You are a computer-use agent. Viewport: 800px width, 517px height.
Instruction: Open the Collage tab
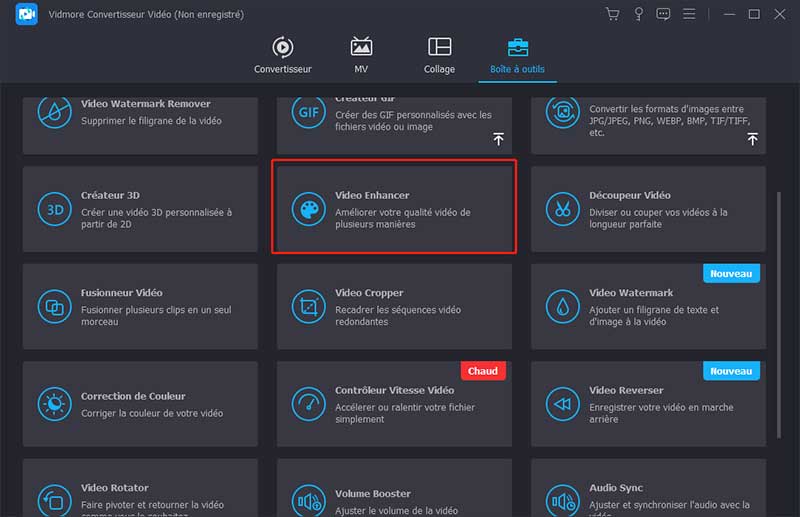(x=439, y=55)
